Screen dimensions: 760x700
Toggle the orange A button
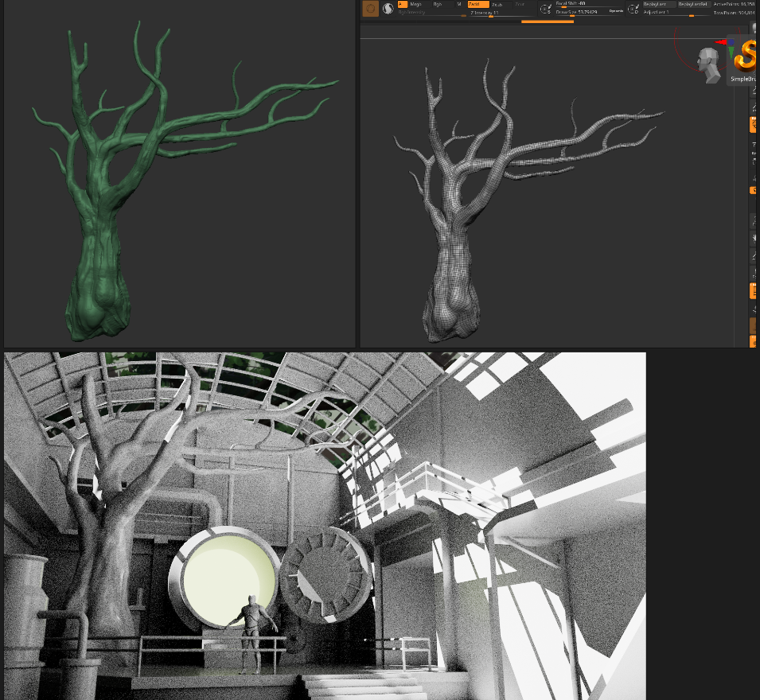[402, 4]
